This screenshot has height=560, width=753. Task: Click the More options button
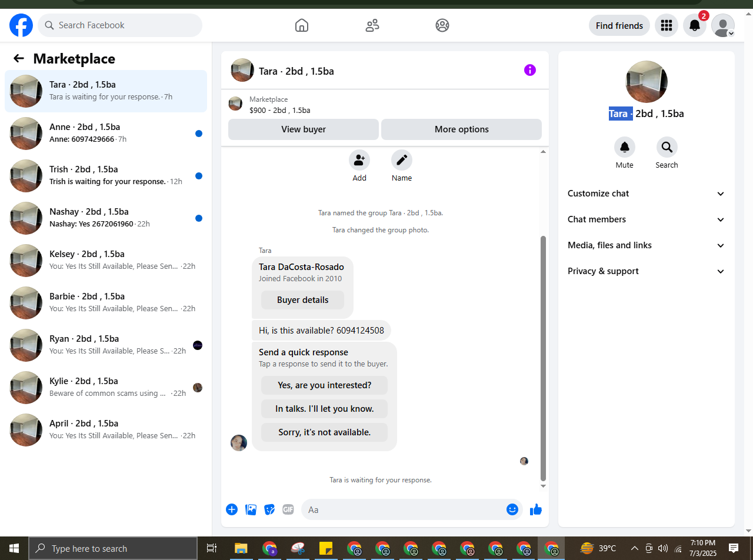coord(462,129)
